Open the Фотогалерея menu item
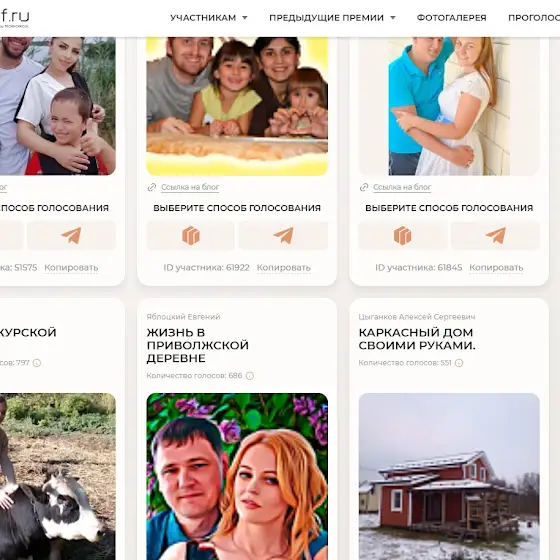560x560 pixels. tap(451, 18)
